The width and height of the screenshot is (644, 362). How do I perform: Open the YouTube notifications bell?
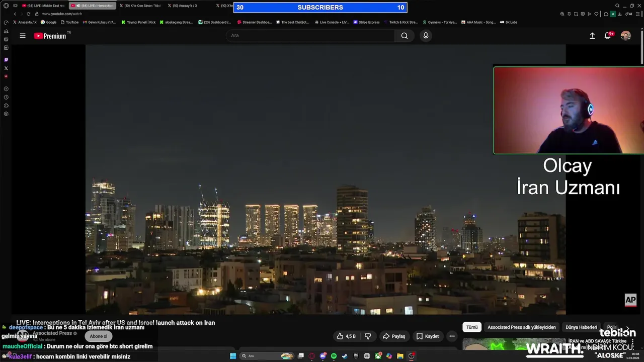(608, 36)
